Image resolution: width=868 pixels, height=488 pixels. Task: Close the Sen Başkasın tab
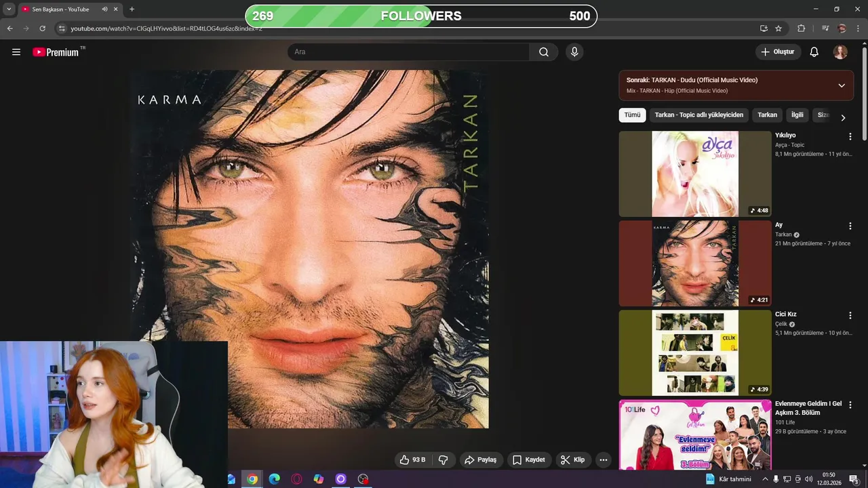[x=116, y=9]
